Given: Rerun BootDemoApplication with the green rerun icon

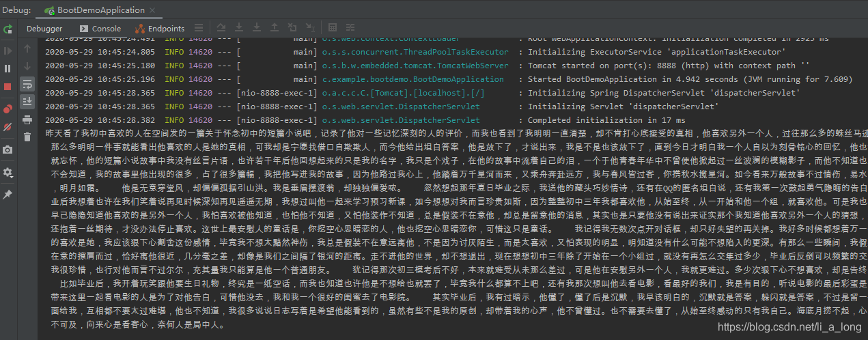Looking at the screenshot, I should pyautogui.click(x=8, y=29).
